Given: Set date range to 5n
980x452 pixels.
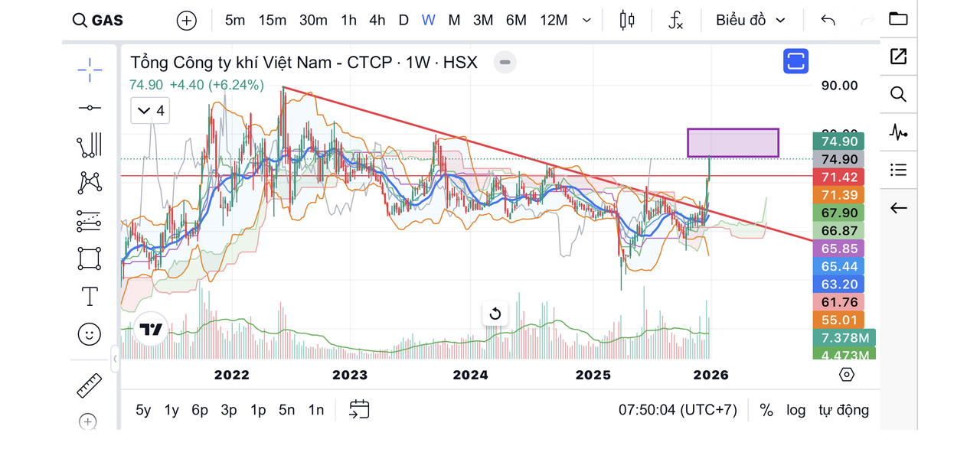Looking at the screenshot, I should [287, 410].
